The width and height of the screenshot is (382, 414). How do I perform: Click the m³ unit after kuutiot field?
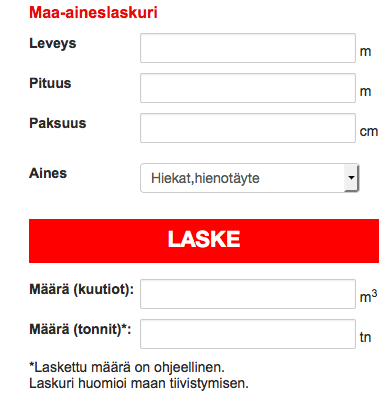pyautogui.click(x=368, y=296)
